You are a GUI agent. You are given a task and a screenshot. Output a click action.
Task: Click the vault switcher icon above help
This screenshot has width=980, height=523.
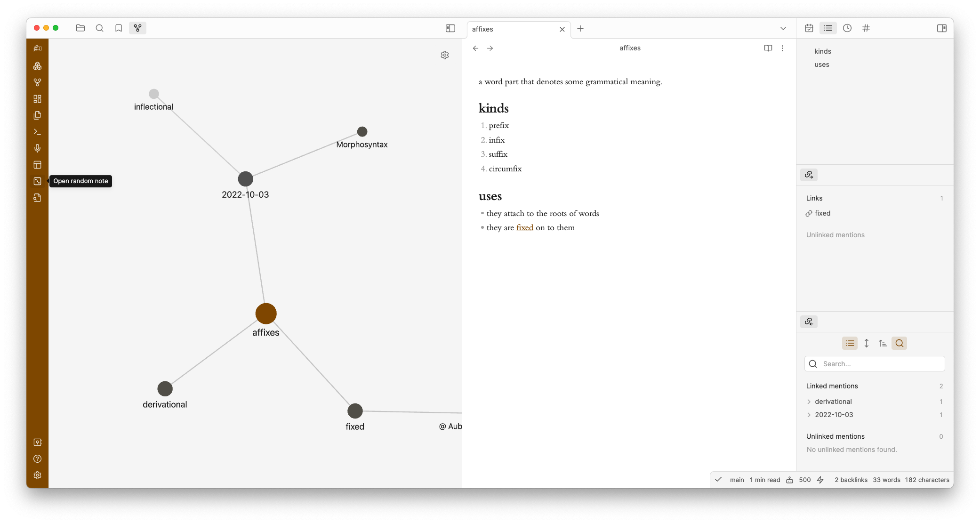[x=38, y=443]
